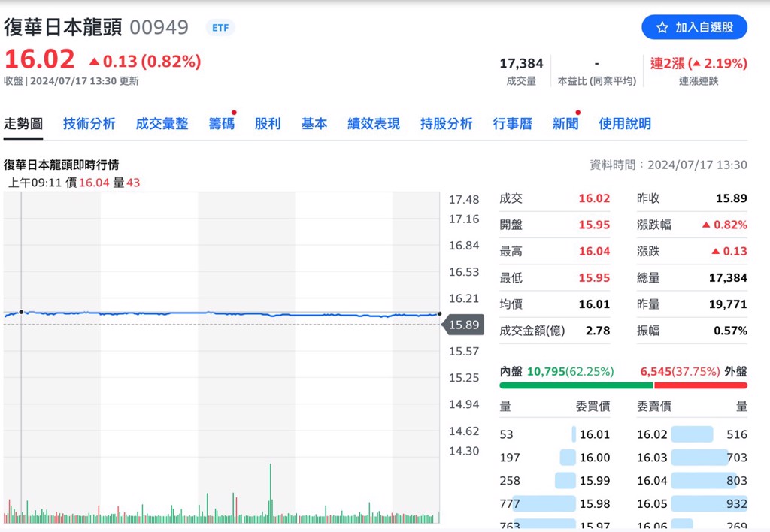This screenshot has width=770, height=532.
Task: Switch to the 技術分析 tab
Action: click(x=89, y=123)
